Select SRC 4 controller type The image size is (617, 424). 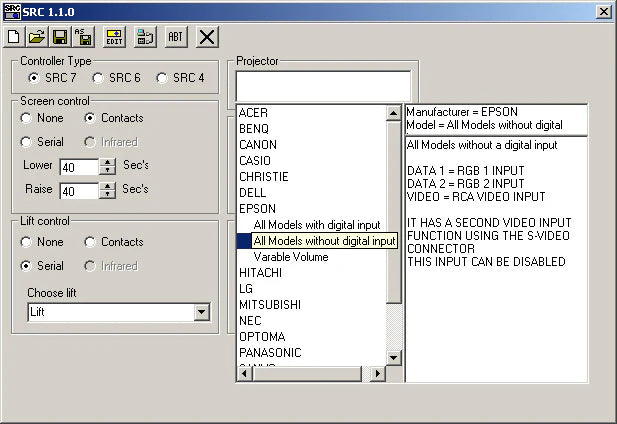click(x=180, y=78)
